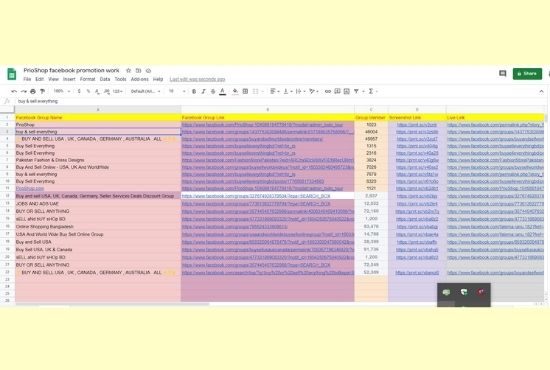Hide the menus with the up chevron
The width and height of the screenshot is (550, 370).
pyautogui.click(x=541, y=91)
